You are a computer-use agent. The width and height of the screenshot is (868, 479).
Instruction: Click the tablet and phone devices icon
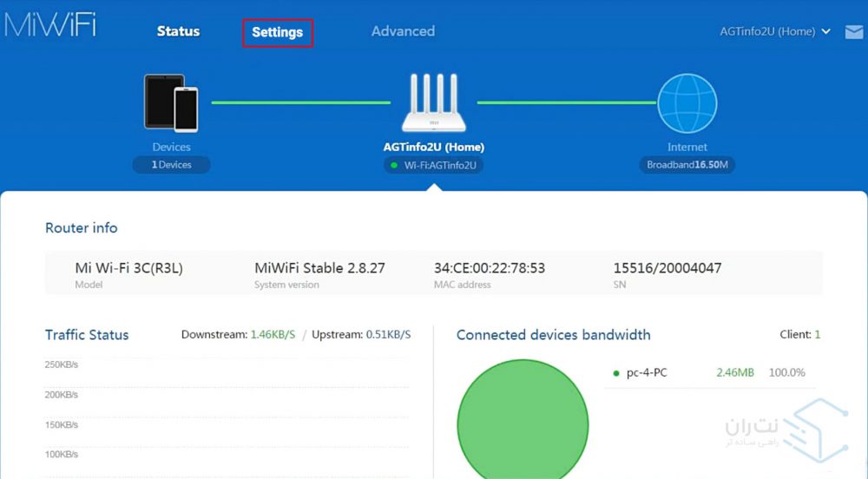tap(171, 102)
